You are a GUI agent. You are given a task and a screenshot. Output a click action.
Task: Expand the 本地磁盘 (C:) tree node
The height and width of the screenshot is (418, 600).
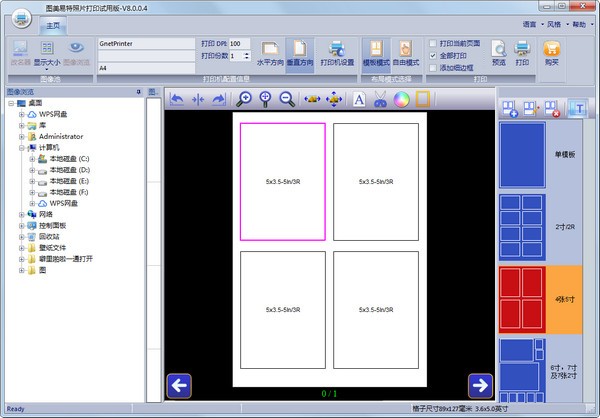(33, 159)
